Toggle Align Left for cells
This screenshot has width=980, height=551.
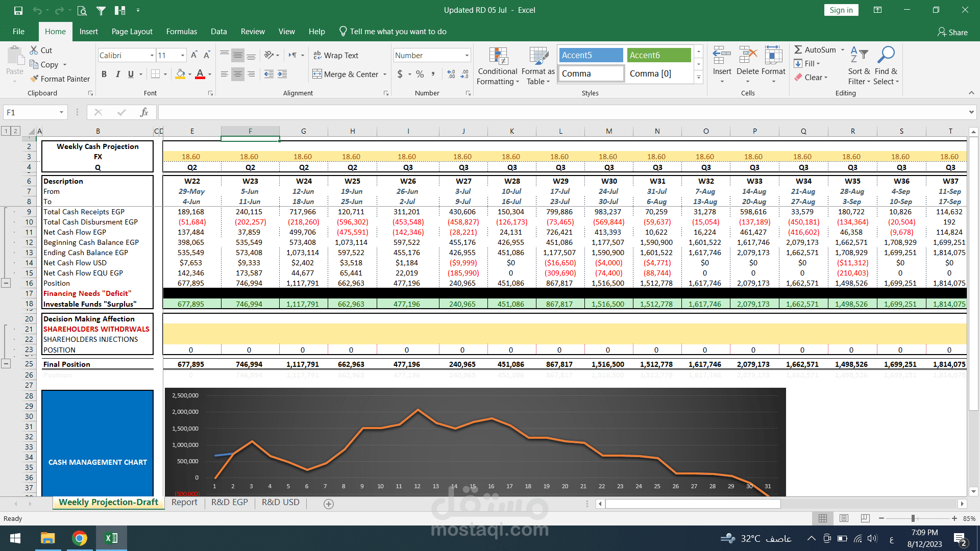(x=225, y=74)
